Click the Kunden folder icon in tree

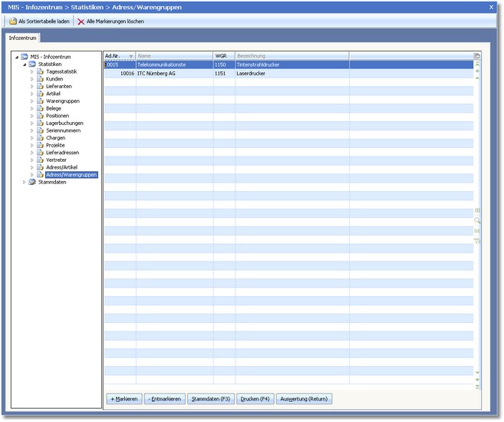pyautogui.click(x=40, y=79)
